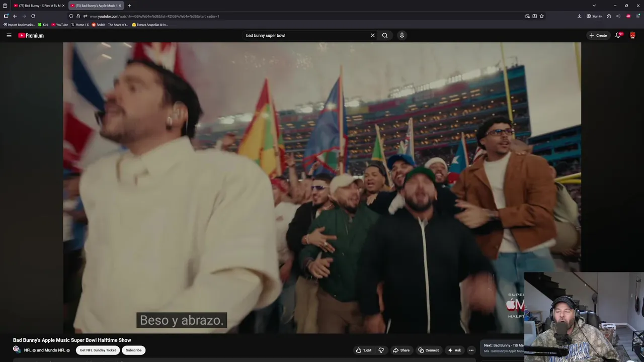
Task: Open the YouTube bookmark
Action: click(x=60, y=25)
